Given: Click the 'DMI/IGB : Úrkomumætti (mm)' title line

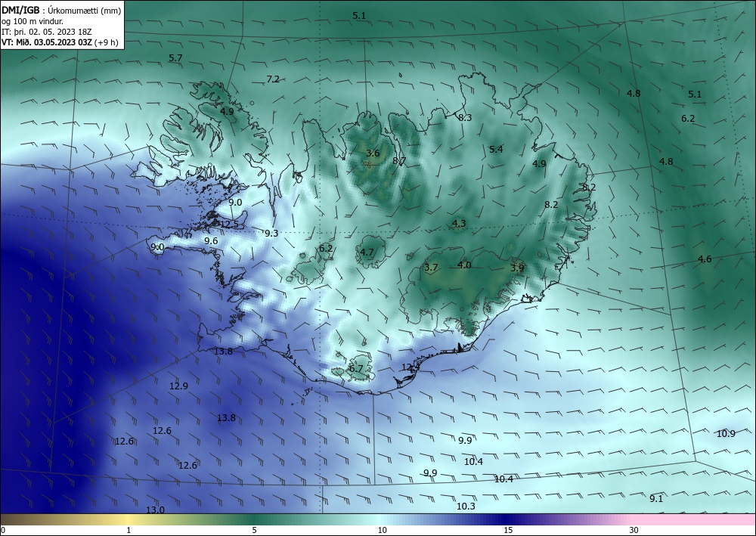Looking at the screenshot, I should [61, 10].
